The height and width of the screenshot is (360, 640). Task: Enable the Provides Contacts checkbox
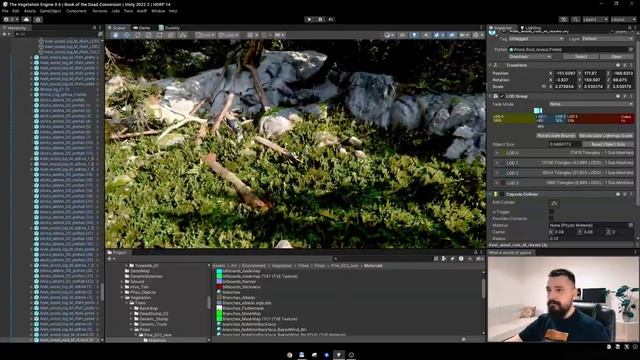click(551, 218)
